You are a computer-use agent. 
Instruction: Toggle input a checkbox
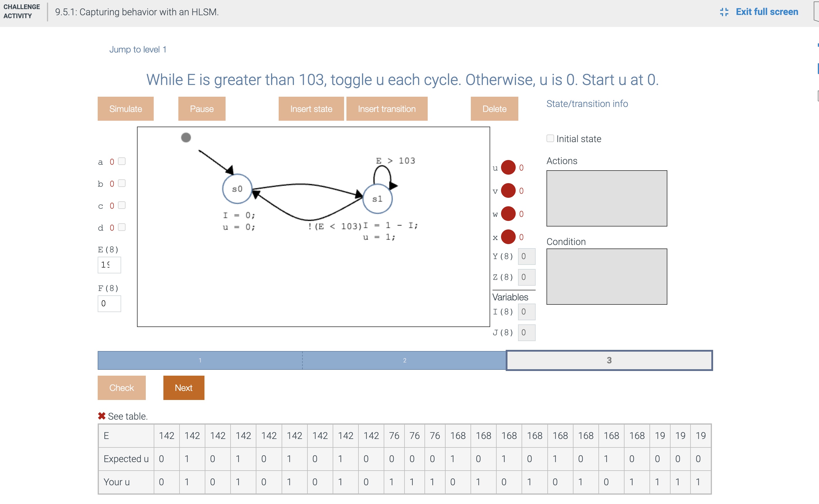pyautogui.click(x=122, y=161)
